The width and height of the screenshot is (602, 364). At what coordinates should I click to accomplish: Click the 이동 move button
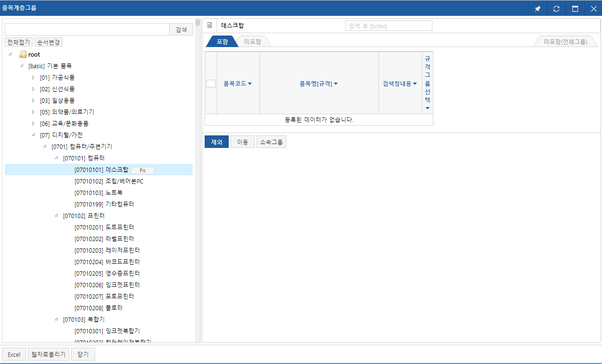243,142
